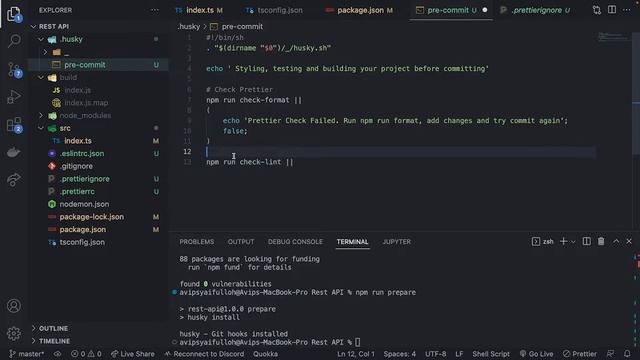Open the Extensions view
The image size is (640, 360).
pos(14,125)
